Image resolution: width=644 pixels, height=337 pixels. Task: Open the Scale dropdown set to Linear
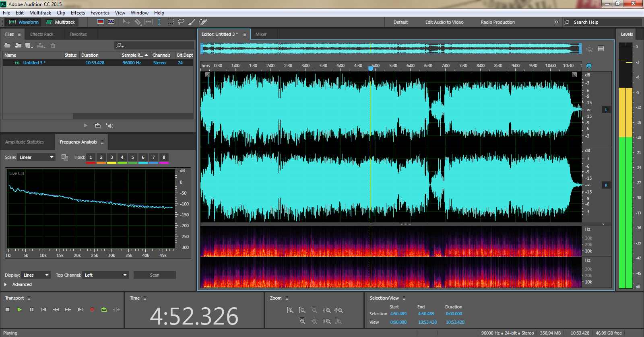click(x=36, y=157)
